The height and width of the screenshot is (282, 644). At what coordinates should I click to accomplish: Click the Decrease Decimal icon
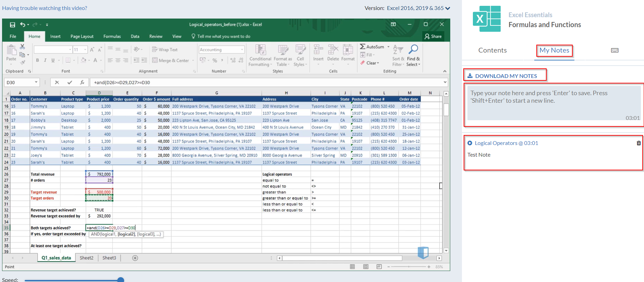click(241, 60)
